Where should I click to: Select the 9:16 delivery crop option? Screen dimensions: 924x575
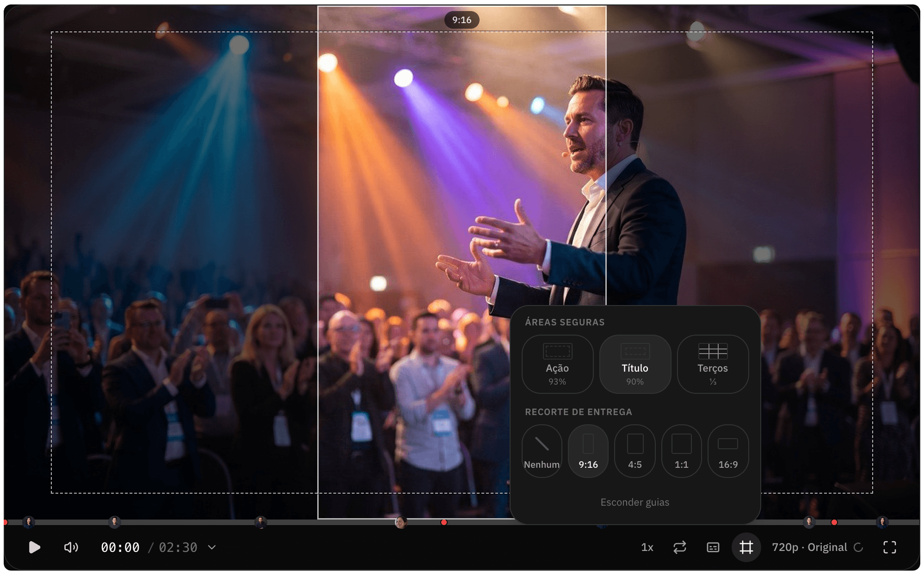pyautogui.click(x=588, y=451)
